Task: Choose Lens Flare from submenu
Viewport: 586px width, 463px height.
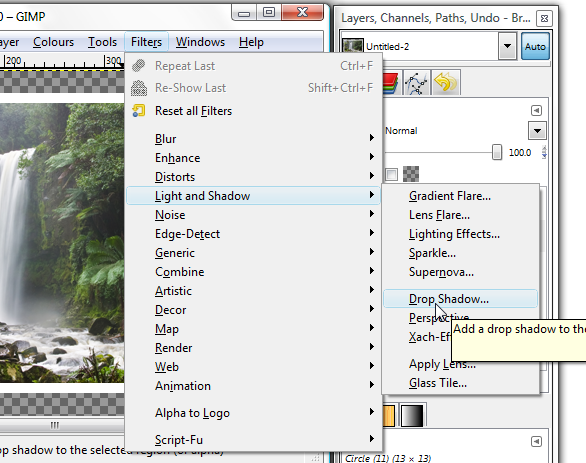Action: [x=460, y=215]
